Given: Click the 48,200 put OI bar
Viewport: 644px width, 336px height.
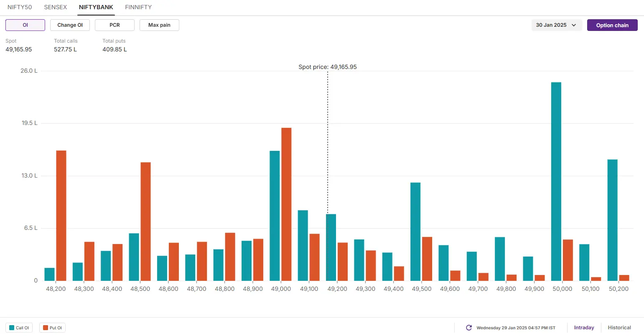Looking at the screenshot, I should [x=61, y=216].
